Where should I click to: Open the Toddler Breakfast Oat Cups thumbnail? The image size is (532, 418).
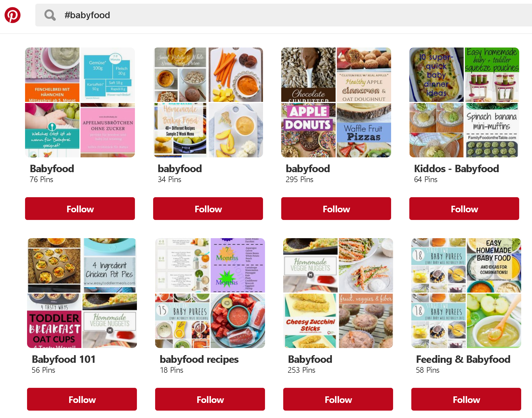coord(54,321)
